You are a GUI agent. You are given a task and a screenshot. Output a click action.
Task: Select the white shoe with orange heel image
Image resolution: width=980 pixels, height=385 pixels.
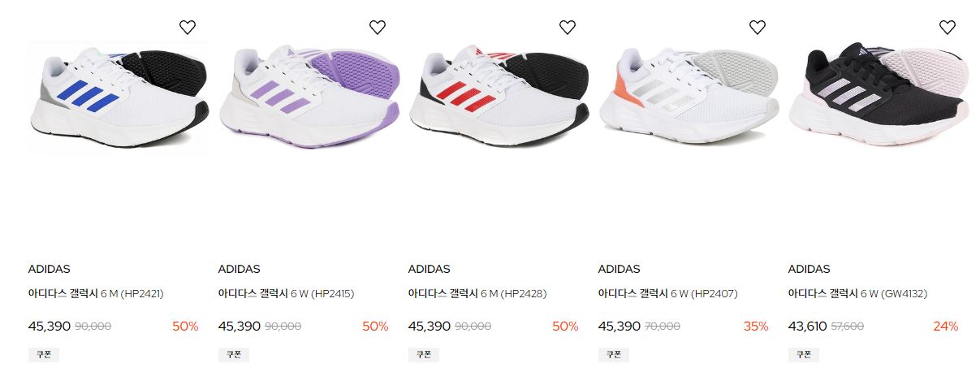click(689, 97)
